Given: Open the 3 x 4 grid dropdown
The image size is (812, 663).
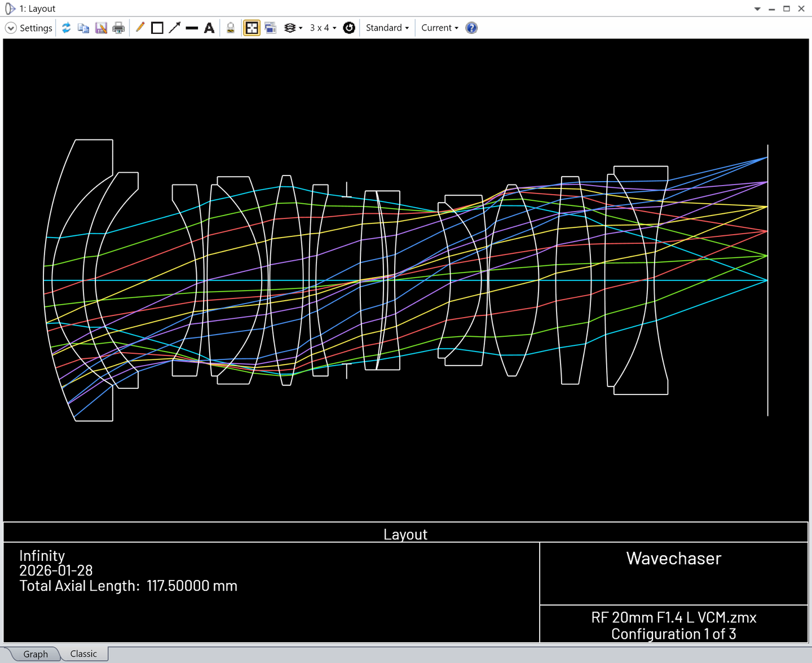Looking at the screenshot, I should 323,28.
